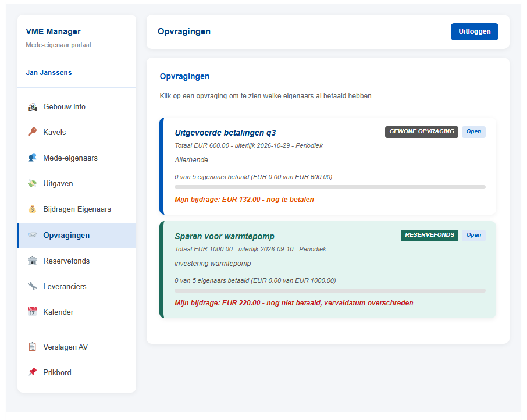Image resolution: width=527 pixels, height=420 pixels.
Task: Click the Verslagen AV clipboard icon
Action: coord(32,347)
